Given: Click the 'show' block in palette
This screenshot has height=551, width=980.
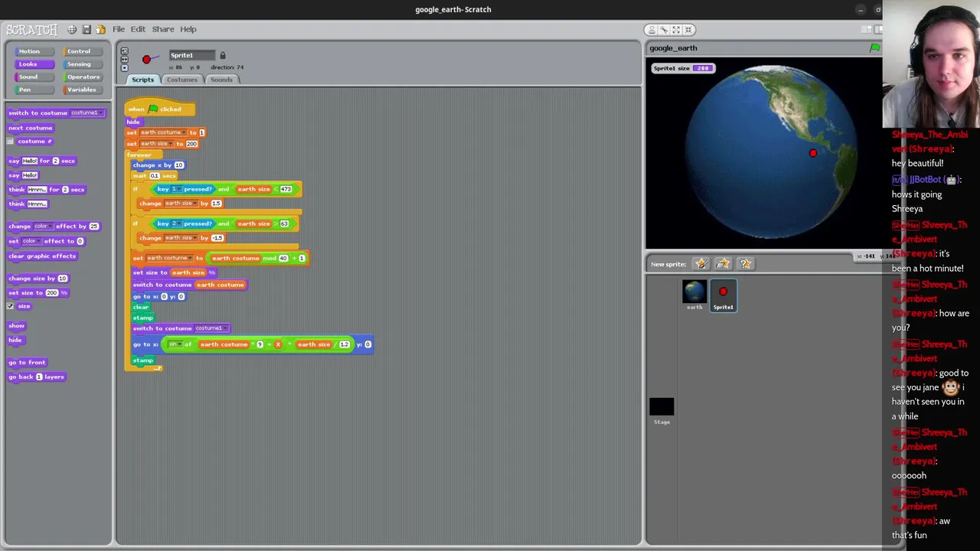Looking at the screenshot, I should [x=16, y=326].
